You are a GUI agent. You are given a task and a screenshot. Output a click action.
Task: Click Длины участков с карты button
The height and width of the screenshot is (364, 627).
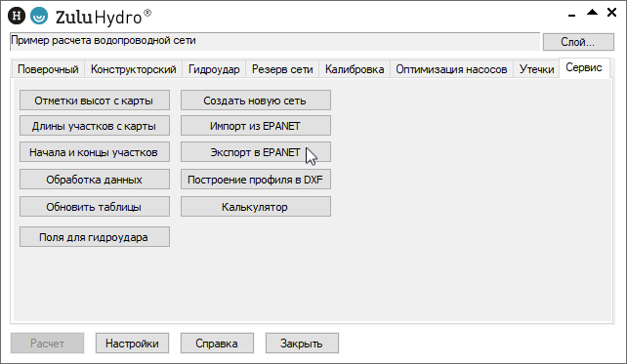click(x=95, y=126)
